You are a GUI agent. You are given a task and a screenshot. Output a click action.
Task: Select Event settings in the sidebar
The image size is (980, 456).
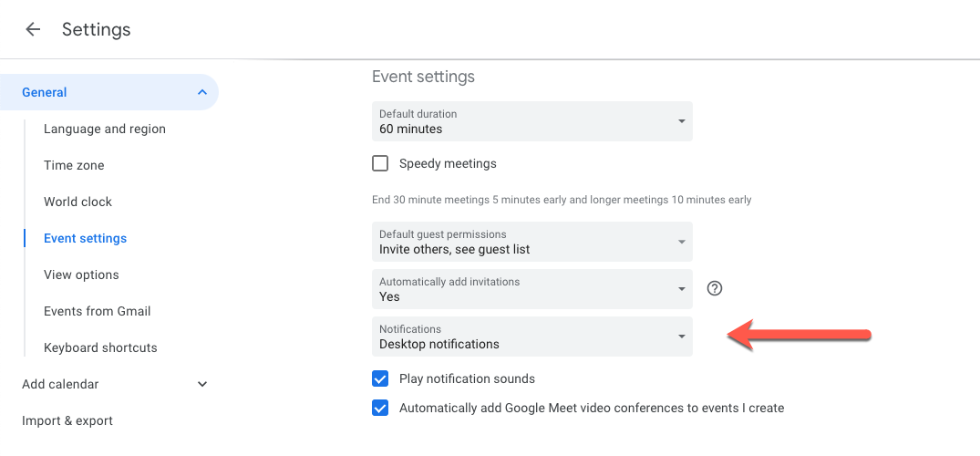85,238
